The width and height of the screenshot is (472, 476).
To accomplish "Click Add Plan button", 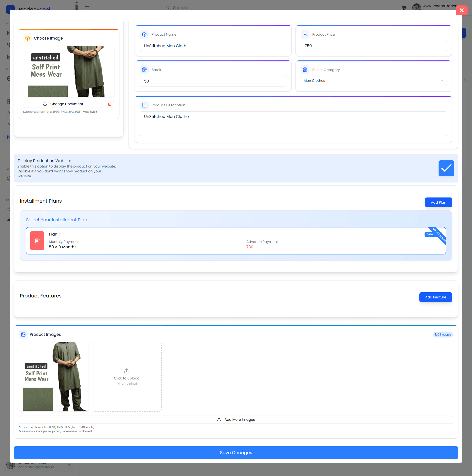I will pyautogui.click(x=438, y=203).
